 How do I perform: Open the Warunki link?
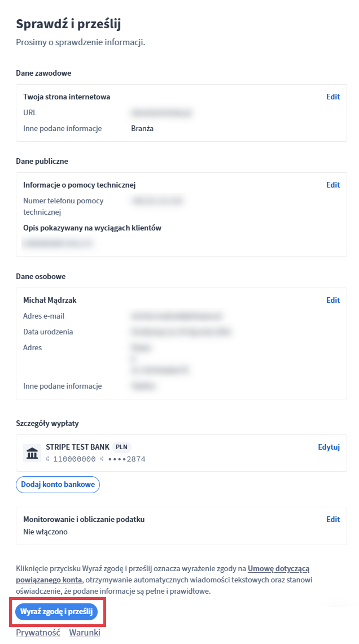pos(85,633)
